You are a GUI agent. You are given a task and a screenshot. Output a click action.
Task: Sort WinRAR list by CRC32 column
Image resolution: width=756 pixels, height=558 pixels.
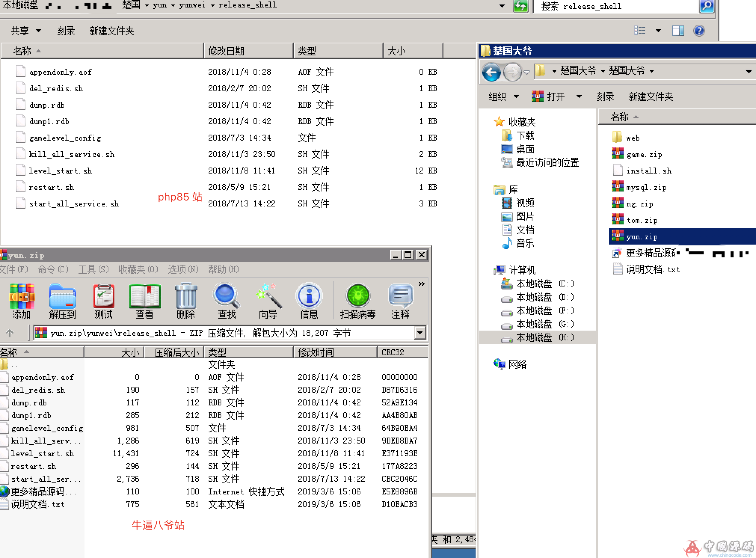click(x=402, y=352)
